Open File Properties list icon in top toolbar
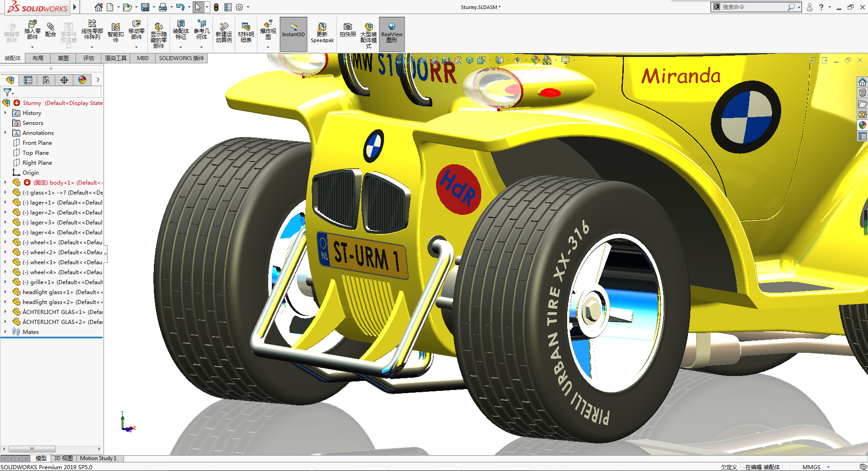The width and height of the screenshot is (868, 471). (x=228, y=7)
